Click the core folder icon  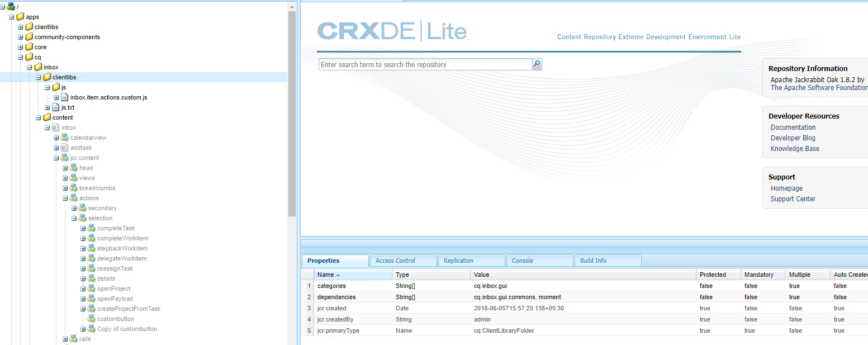pos(29,47)
